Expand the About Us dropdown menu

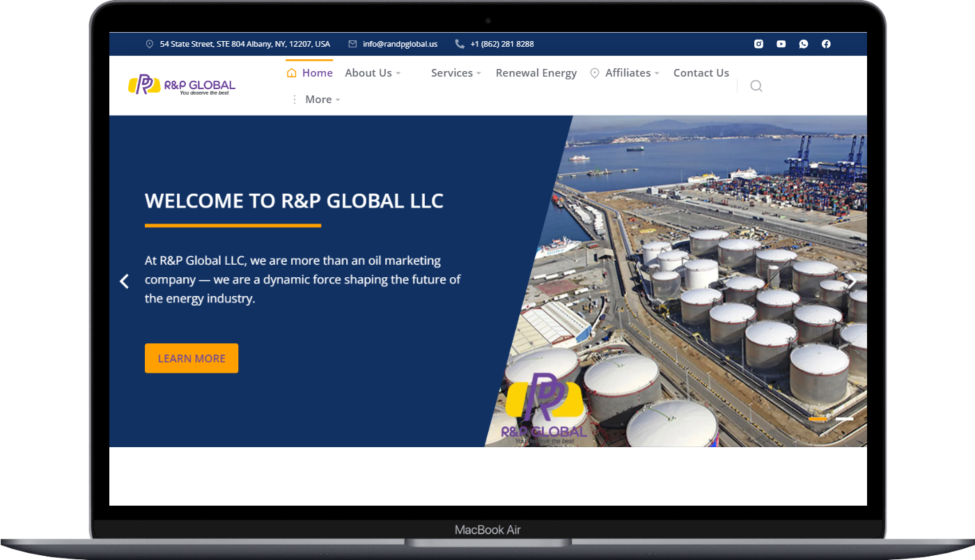click(x=373, y=73)
